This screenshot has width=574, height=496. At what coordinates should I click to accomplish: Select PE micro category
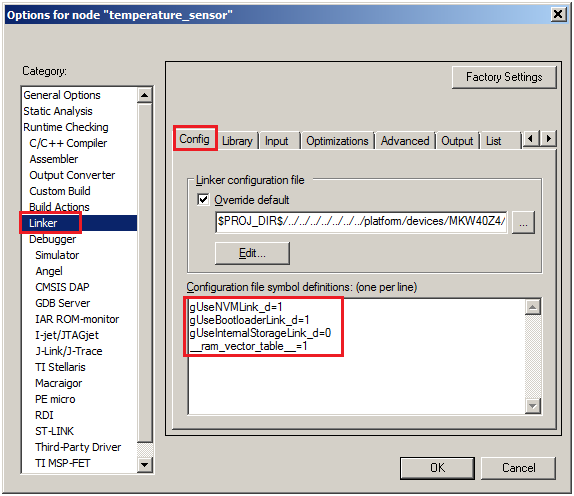pyautogui.click(x=55, y=399)
